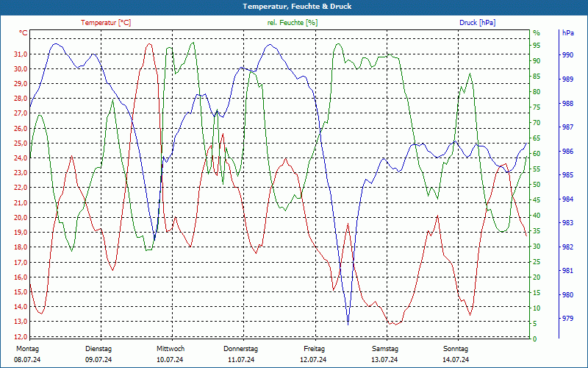Click the green '30' humidity axis tick
The width and height of the screenshot is (588, 368).
coord(537,247)
